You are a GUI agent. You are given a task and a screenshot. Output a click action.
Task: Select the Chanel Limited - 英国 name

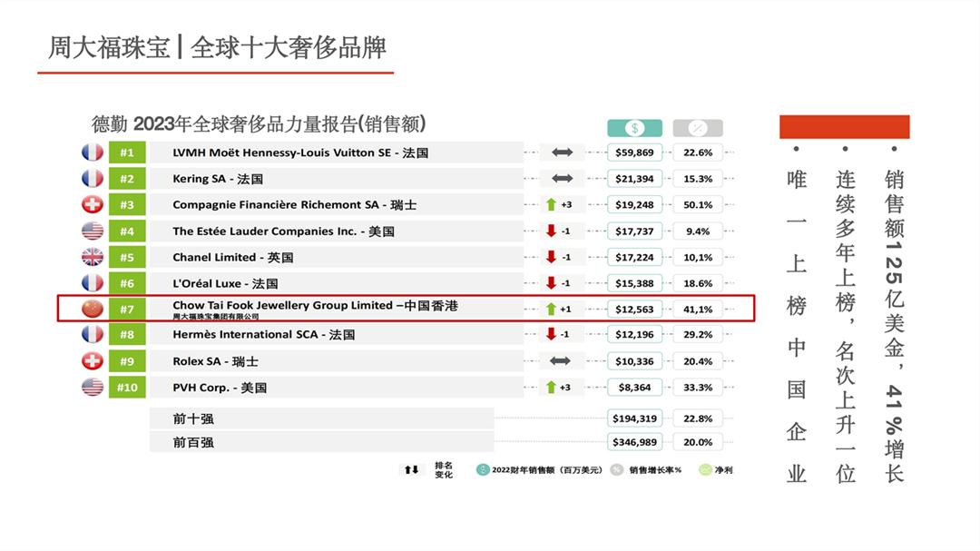point(232,257)
